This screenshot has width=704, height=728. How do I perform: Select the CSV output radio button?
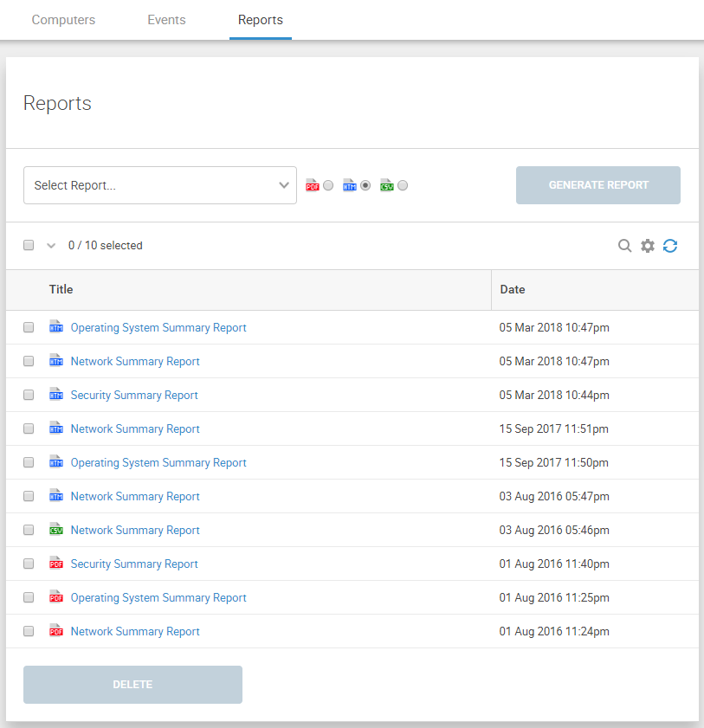coord(403,185)
